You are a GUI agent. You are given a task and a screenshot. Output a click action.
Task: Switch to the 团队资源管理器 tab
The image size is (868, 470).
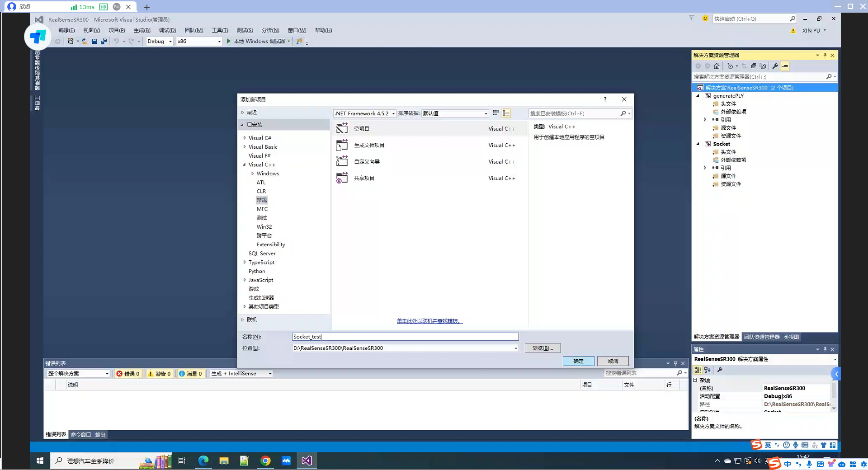tap(762, 337)
